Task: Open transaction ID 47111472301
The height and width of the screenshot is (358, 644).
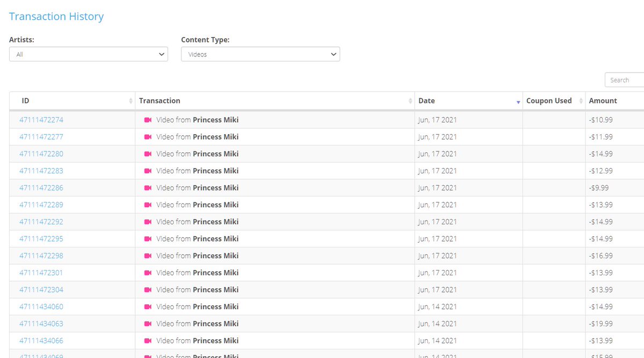Action: click(x=41, y=273)
